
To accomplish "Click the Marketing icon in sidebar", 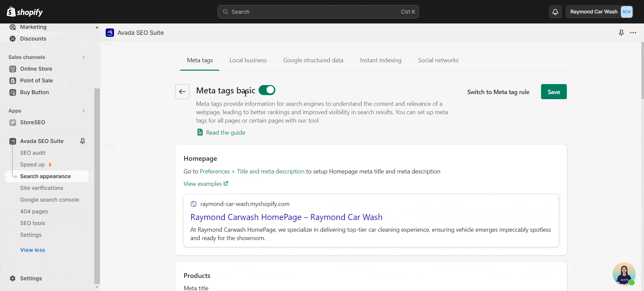I will point(13,27).
